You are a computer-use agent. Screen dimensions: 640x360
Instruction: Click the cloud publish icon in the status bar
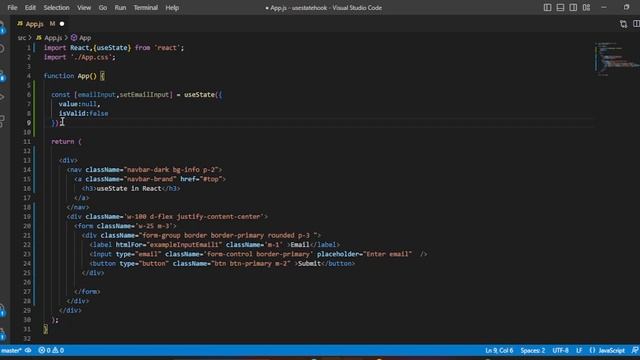pos(28,351)
